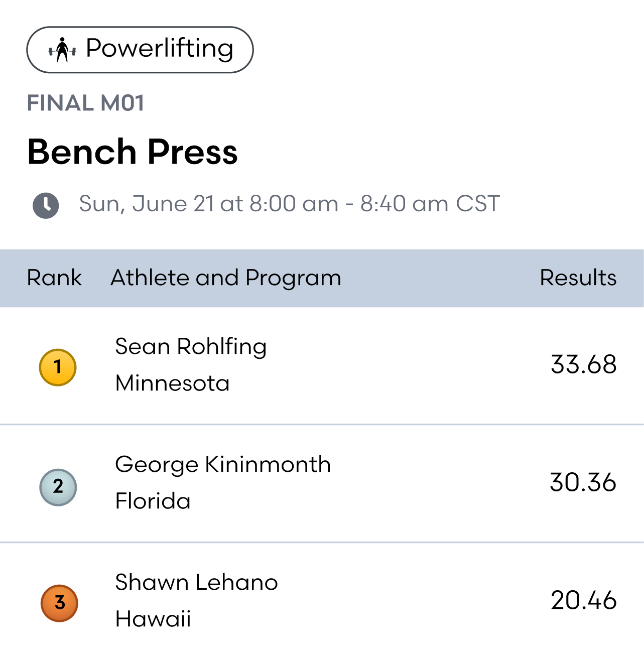Viewport: 644px width, 659px height.
Task: Click the silver rank 2 medal
Action: (x=58, y=487)
